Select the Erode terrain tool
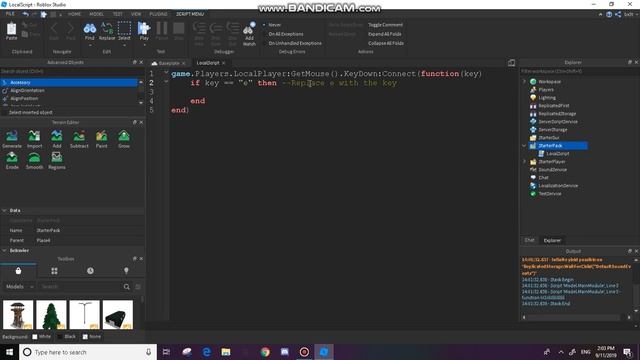Viewport: 640px width, 360px height. (12, 160)
